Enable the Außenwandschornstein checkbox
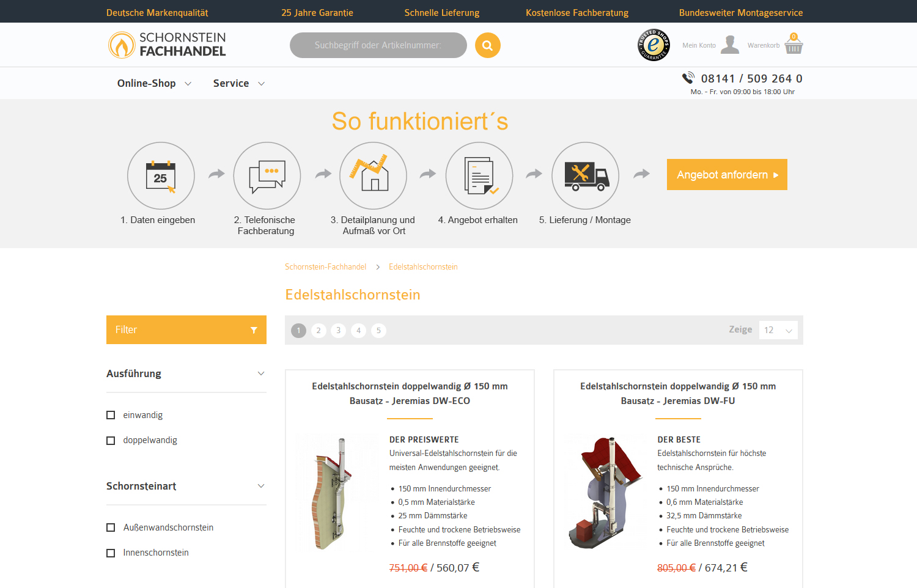This screenshot has height=588, width=917. click(111, 527)
